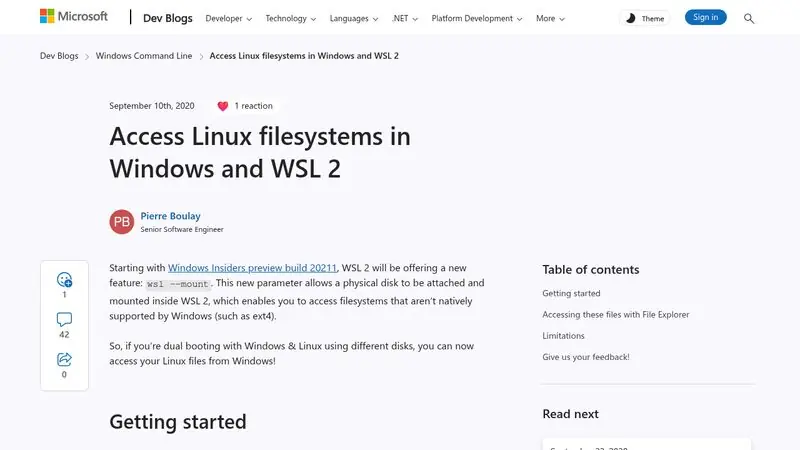The height and width of the screenshot is (450, 800).
Task: Click the 42 comments count
Action: tap(64, 335)
